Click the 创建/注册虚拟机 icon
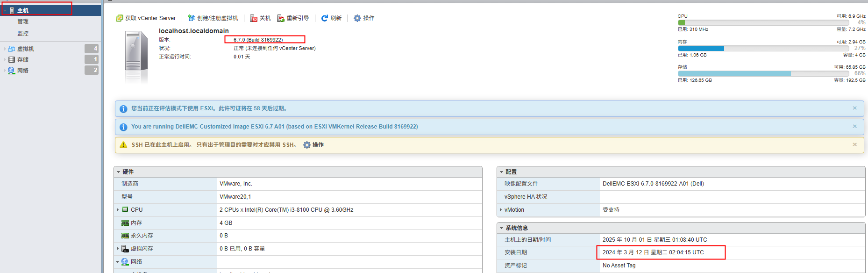 [x=192, y=18]
